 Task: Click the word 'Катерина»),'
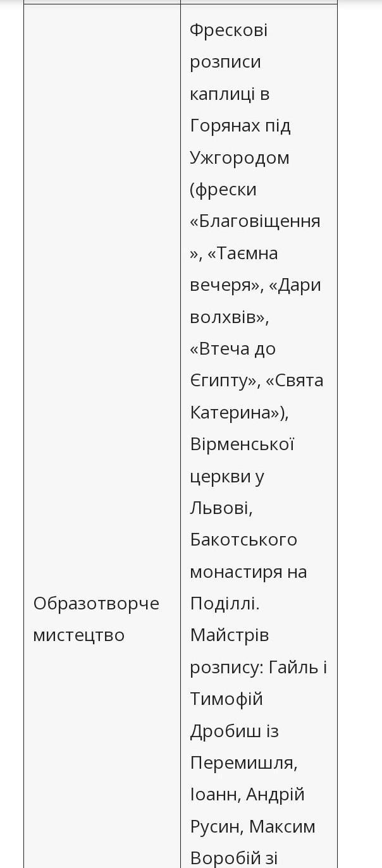click(239, 412)
